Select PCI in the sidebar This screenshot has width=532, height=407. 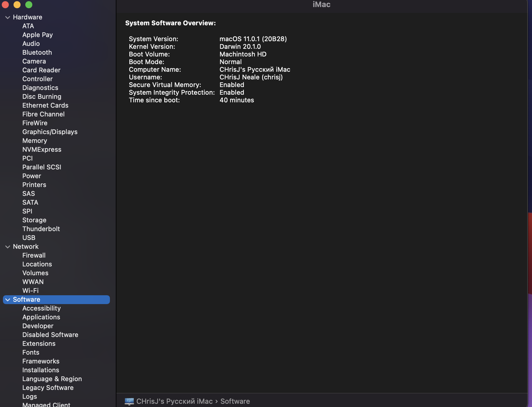(28, 159)
